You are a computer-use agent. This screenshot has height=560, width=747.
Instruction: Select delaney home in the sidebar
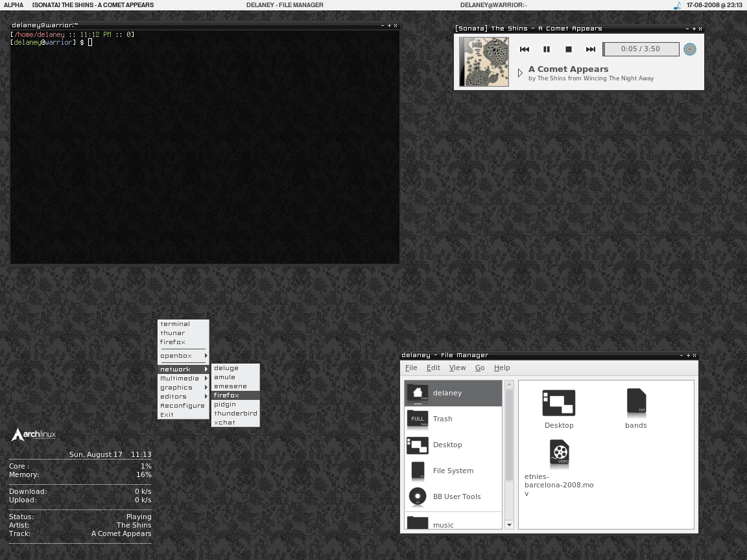click(x=453, y=393)
